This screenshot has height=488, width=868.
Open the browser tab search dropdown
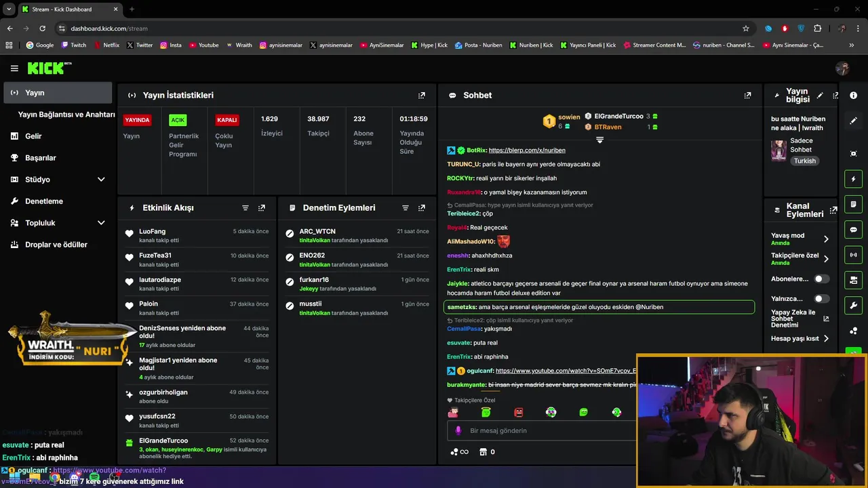[9, 9]
